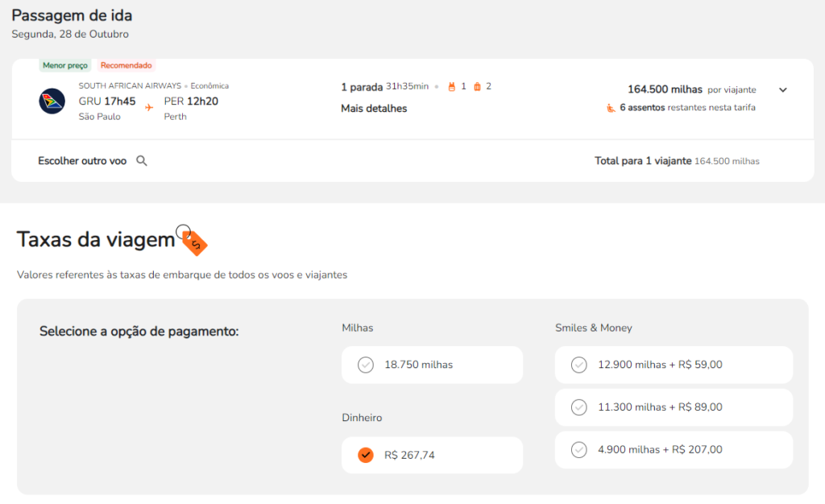Click the South African Airways logo
The height and width of the screenshot is (504, 825).
[52, 101]
